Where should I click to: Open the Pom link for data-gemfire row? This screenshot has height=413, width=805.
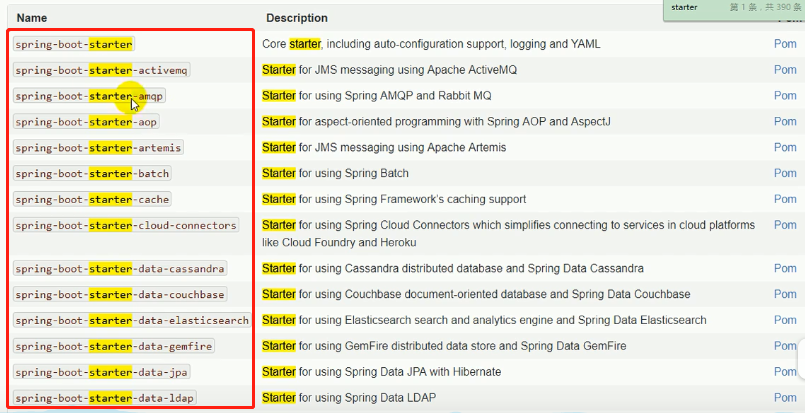click(785, 346)
